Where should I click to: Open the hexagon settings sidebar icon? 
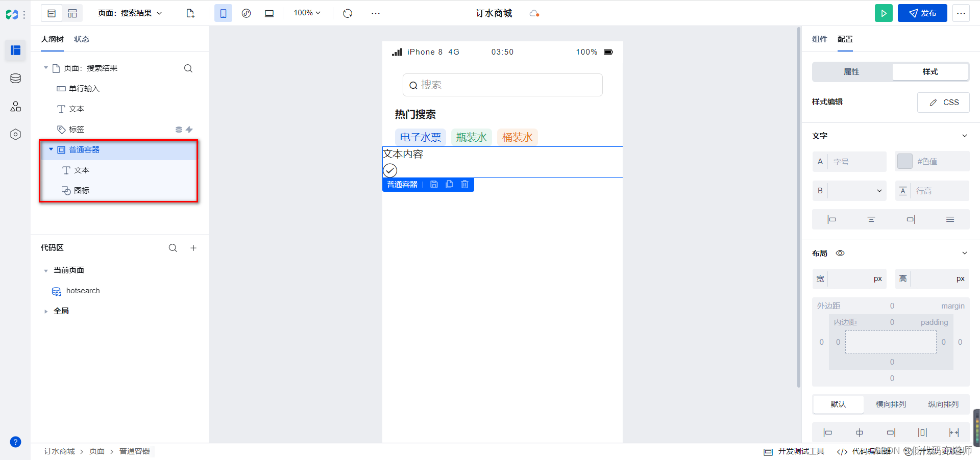point(15,134)
